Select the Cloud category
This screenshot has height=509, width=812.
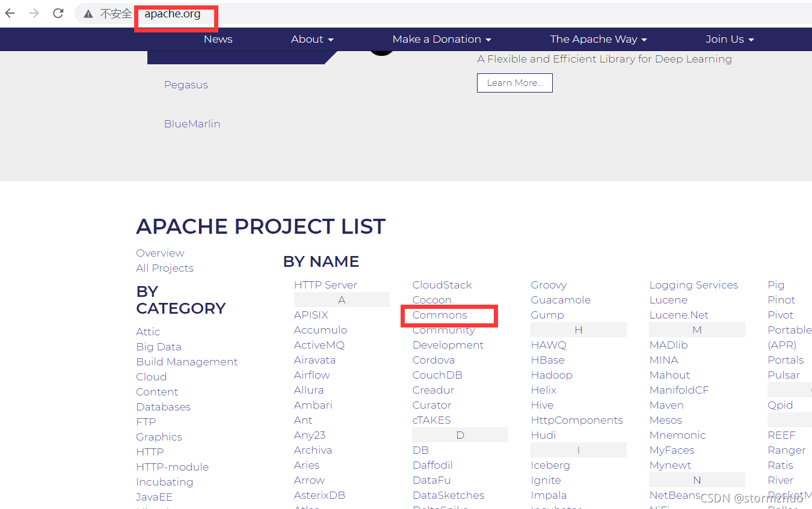[152, 377]
